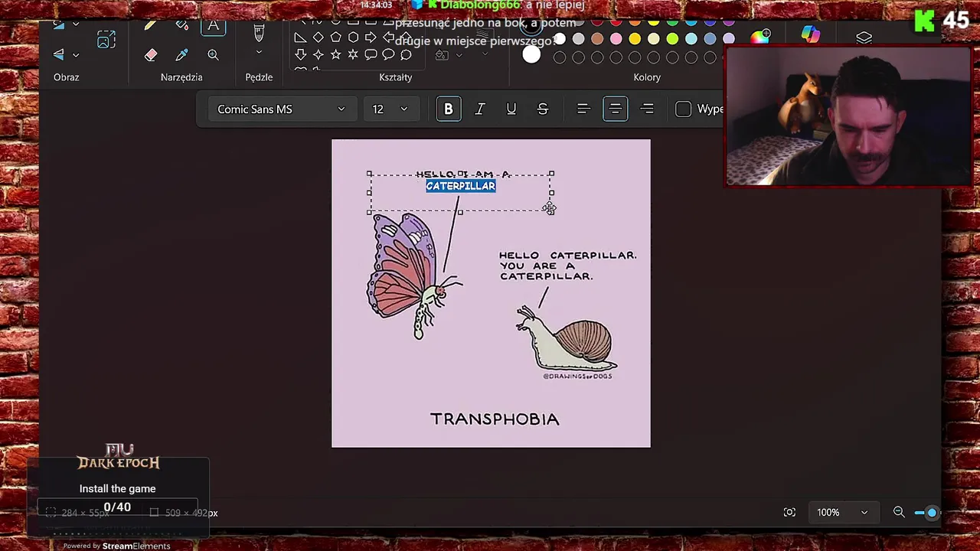
Task: Align text to the right
Action: (647, 109)
